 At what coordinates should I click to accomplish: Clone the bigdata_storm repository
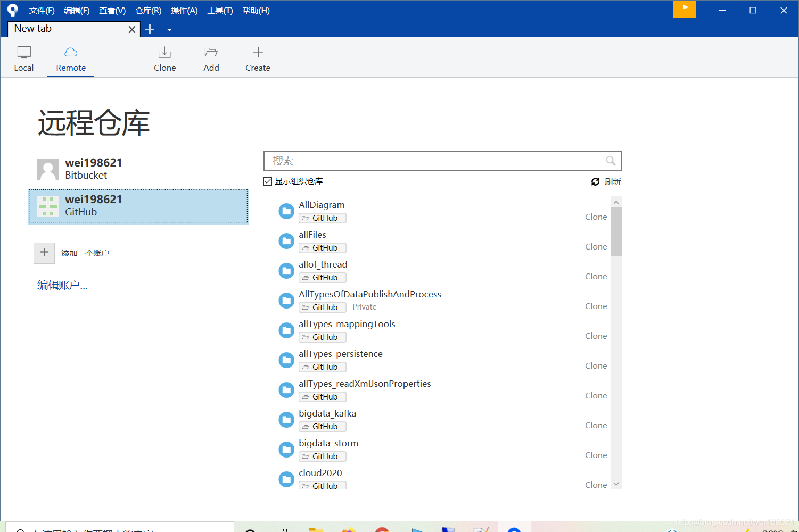(x=596, y=455)
